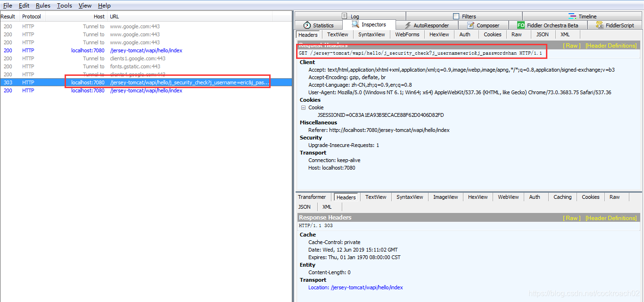644x302 pixels.
Task: Select the WebForms inspector tab
Action: coord(407,34)
